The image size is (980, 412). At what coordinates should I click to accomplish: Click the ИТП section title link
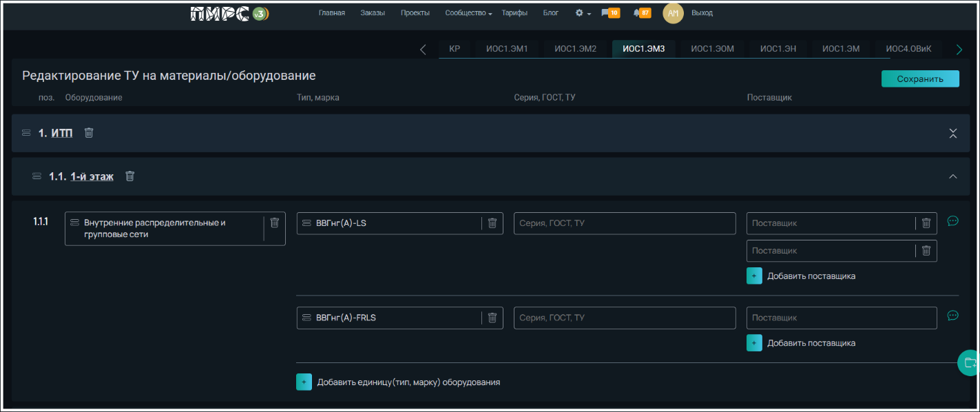[x=62, y=133]
